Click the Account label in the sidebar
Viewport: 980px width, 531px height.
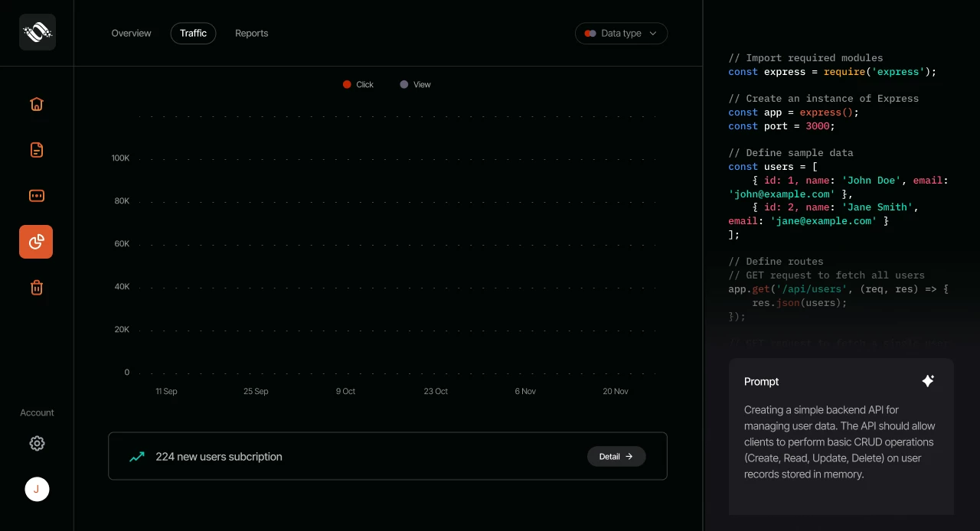37,412
